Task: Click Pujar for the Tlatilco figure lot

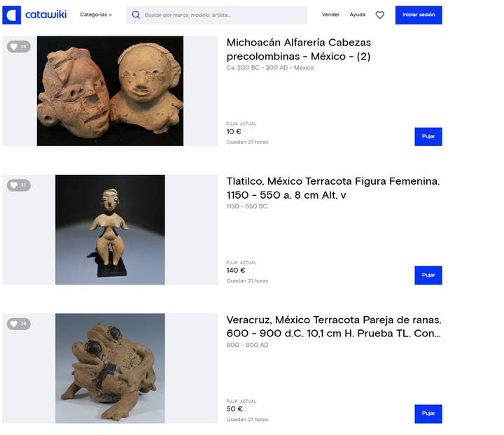Action: click(428, 275)
